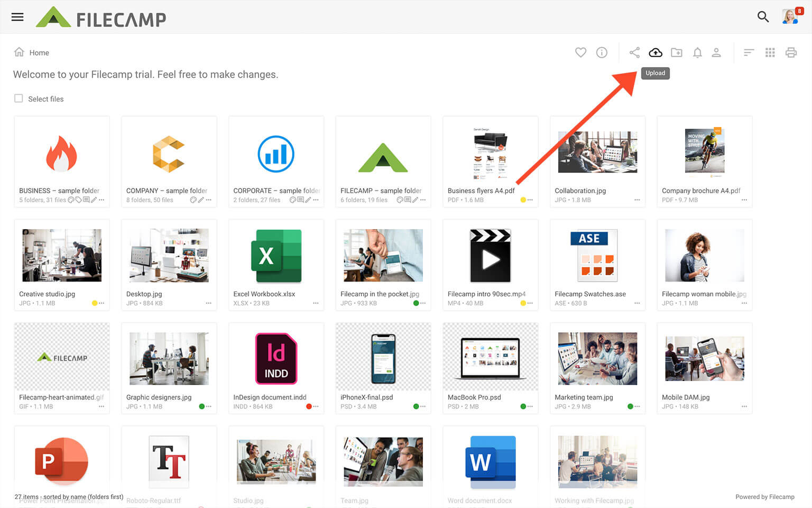The image size is (812, 508).
Task: Open more options for Company brochure A4.pdf
Action: (744, 200)
